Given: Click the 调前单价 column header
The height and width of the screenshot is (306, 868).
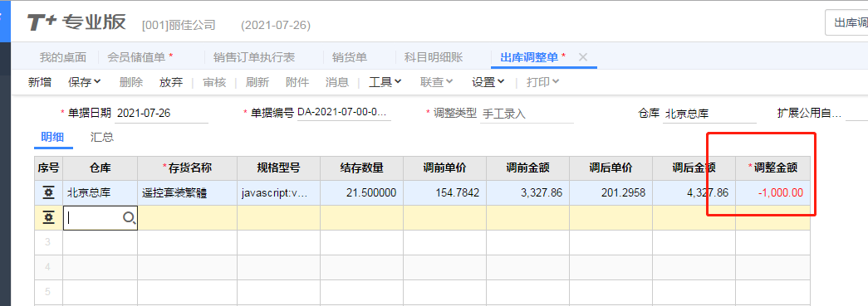Looking at the screenshot, I should pyautogui.click(x=444, y=168).
